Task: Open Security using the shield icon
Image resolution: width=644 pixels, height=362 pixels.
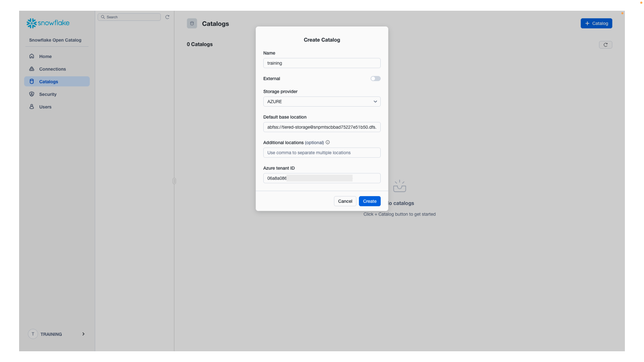Action: [x=32, y=94]
